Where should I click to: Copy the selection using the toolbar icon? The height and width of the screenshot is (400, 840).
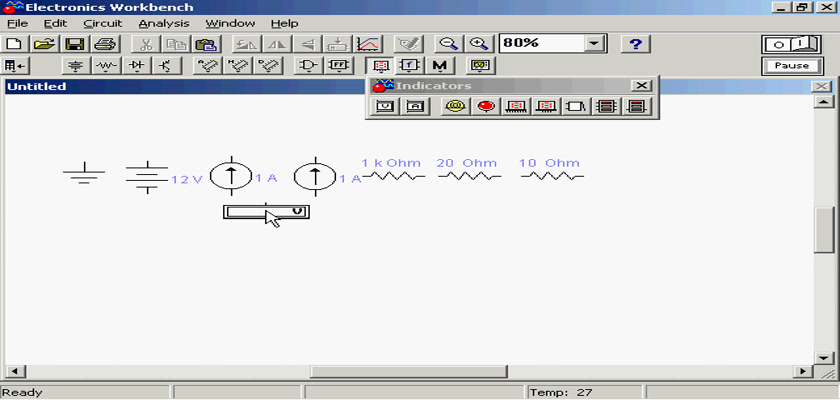tap(175, 44)
